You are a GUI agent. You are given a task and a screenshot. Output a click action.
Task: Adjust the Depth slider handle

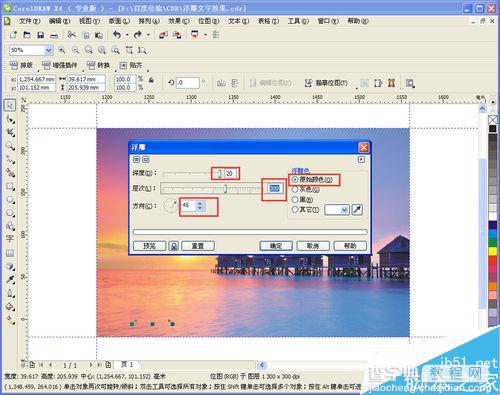pos(219,173)
